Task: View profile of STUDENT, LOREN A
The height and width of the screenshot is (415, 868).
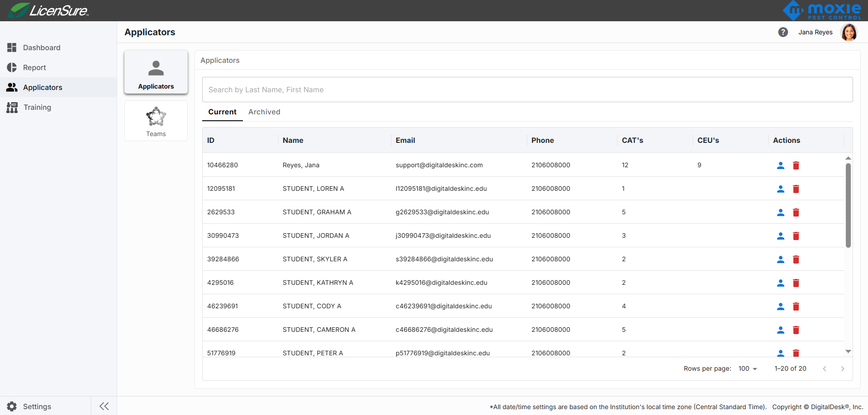Action: (780, 189)
